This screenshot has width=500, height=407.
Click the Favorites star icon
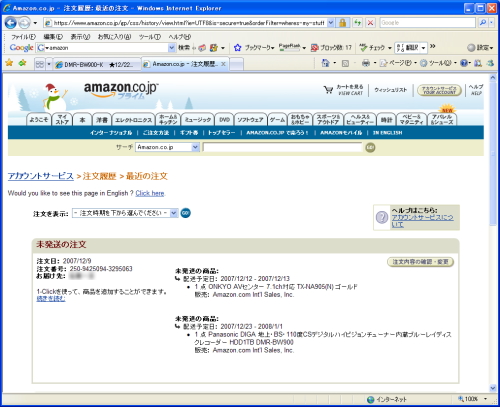9,63
